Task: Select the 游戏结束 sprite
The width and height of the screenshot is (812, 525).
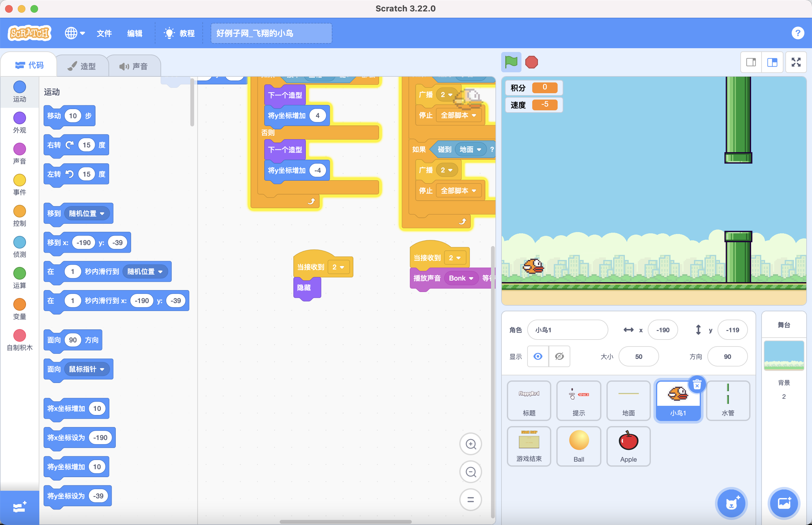Action: (529, 446)
